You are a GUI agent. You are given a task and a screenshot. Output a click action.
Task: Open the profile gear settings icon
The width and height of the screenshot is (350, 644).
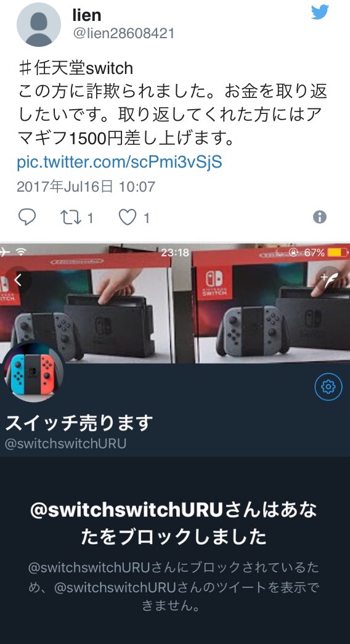(328, 386)
